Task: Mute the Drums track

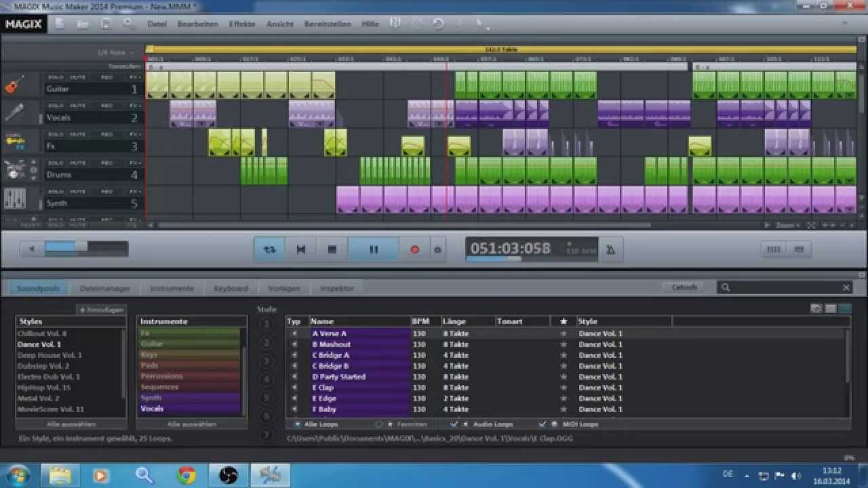Action: [x=78, y=163]
